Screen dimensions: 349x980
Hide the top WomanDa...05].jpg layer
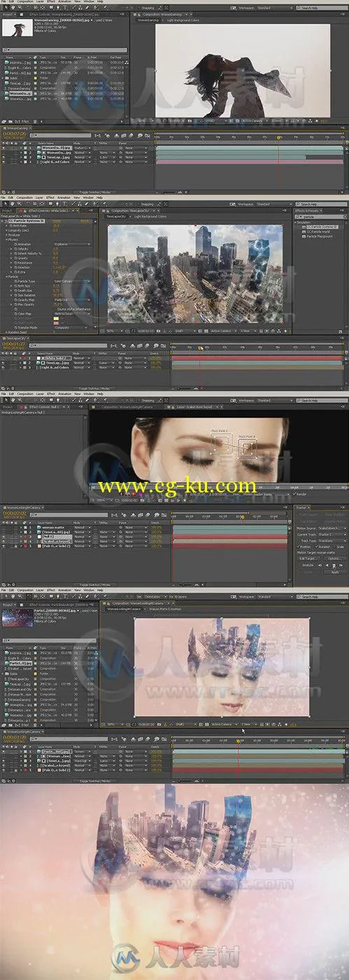point(3,147)
